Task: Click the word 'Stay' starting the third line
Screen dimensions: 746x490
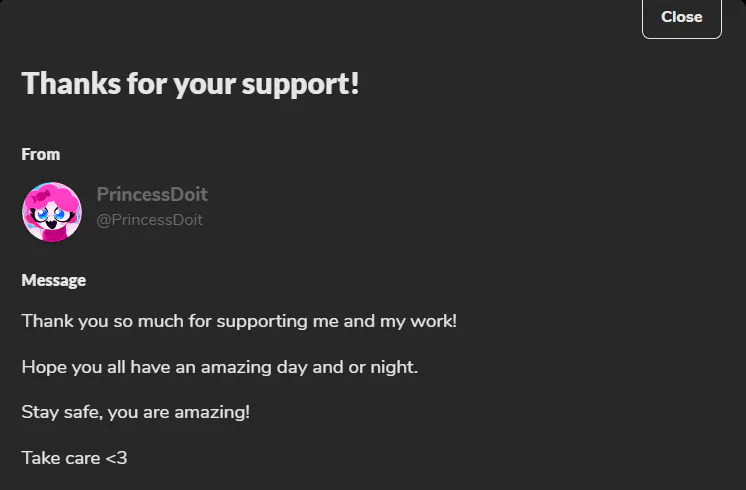Action: coord(40,412)
